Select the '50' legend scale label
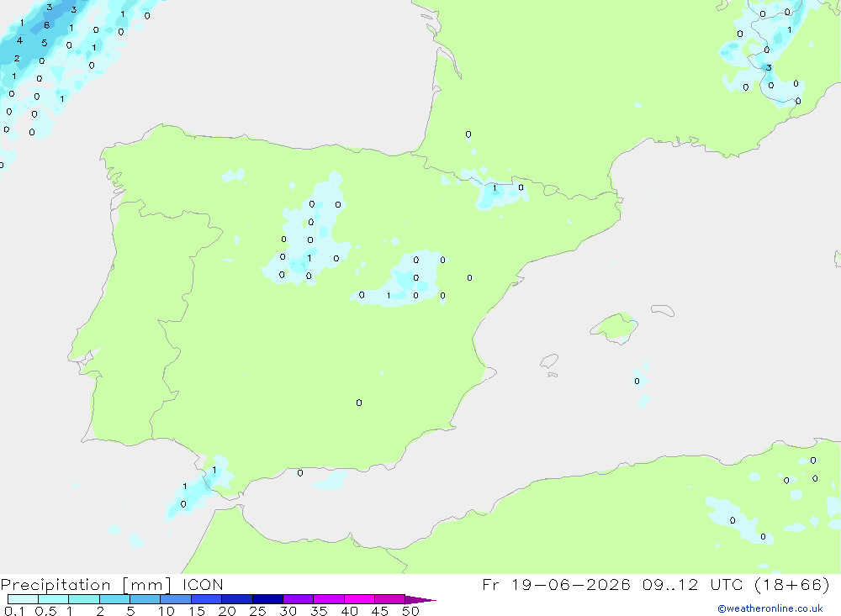Viewport: 841px width, 616px height. pos(410,611)
